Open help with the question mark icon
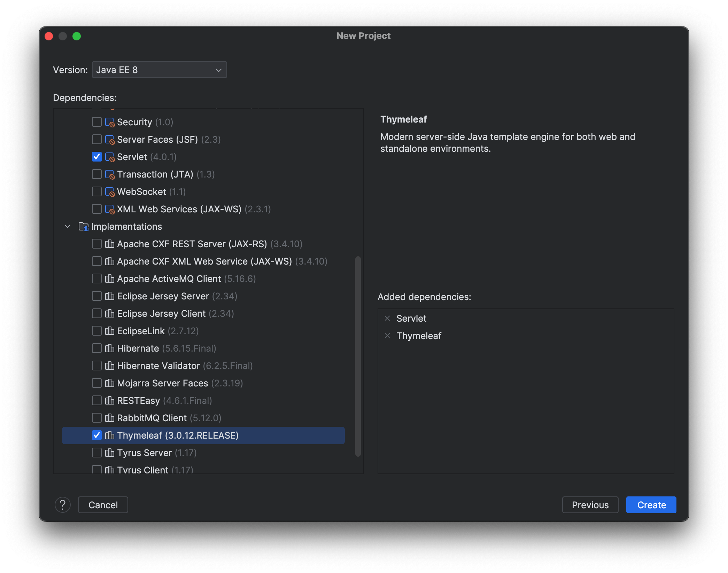Screen dimensions: 728x573 (x=63, y=504)
